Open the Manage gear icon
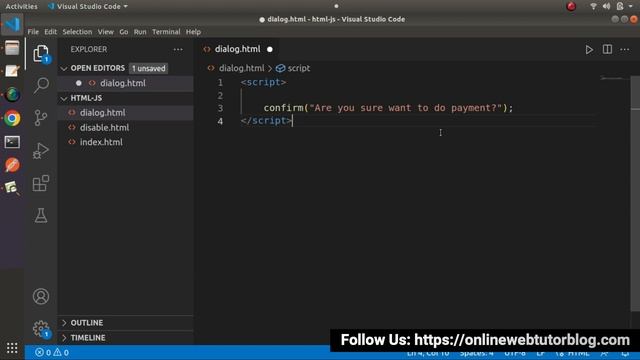Image resolution: width=640 pixels, height=360 pixels. (x=41, y=329)
